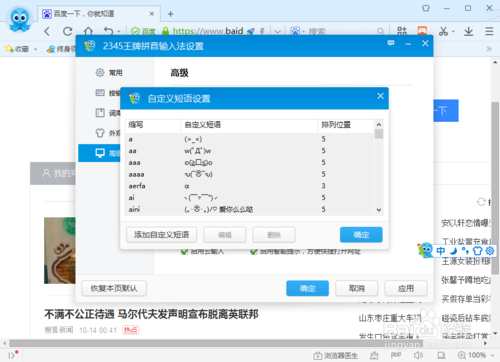This screenshot has height=362, width=500.
Task: Select the 高级 advanced settings category
Action: click(x=99, y=153)
